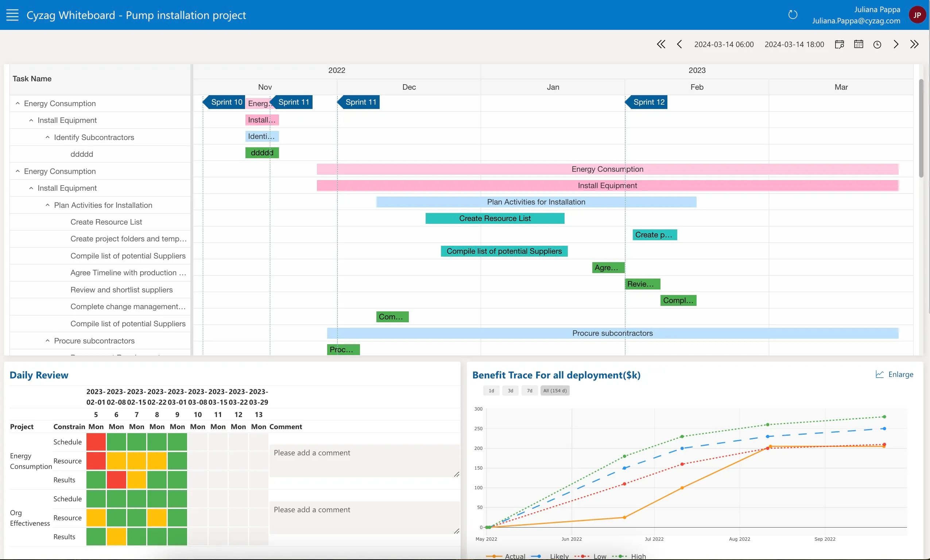Click the Enlarge link on benefit chart

coord(900,374)
